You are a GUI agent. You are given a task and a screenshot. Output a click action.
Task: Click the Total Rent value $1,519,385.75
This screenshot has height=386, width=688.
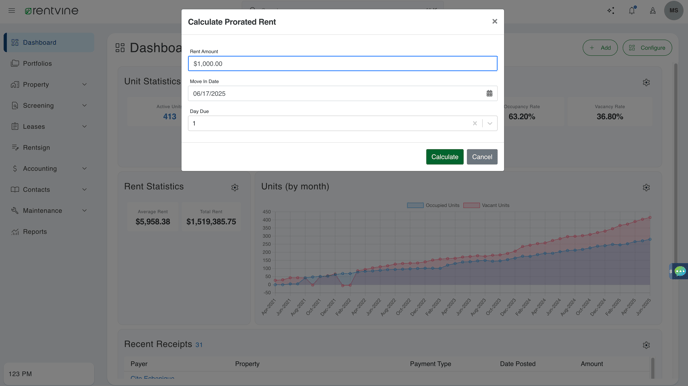pyautogui.click(x=211, y=222)
